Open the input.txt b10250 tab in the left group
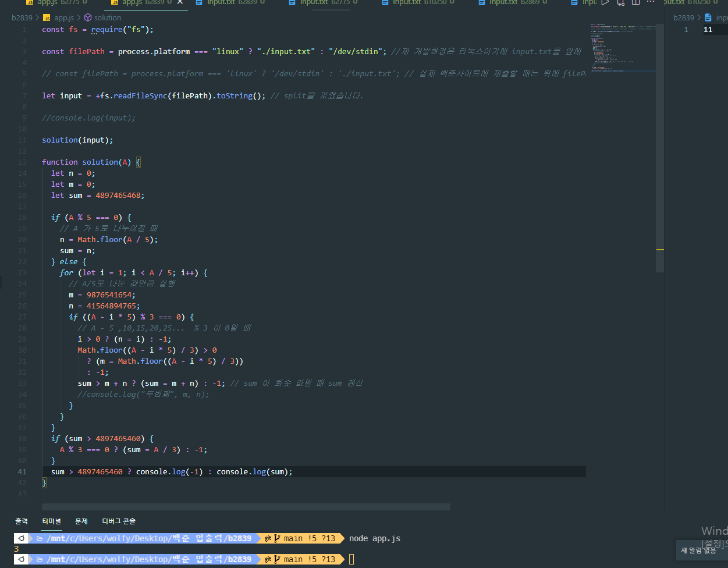Viewport: 728px width, 568px height. tap(419, 3)
